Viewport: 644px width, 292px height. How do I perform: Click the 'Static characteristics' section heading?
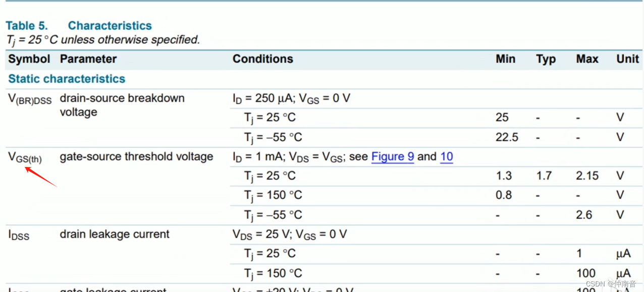click(67, 79)
